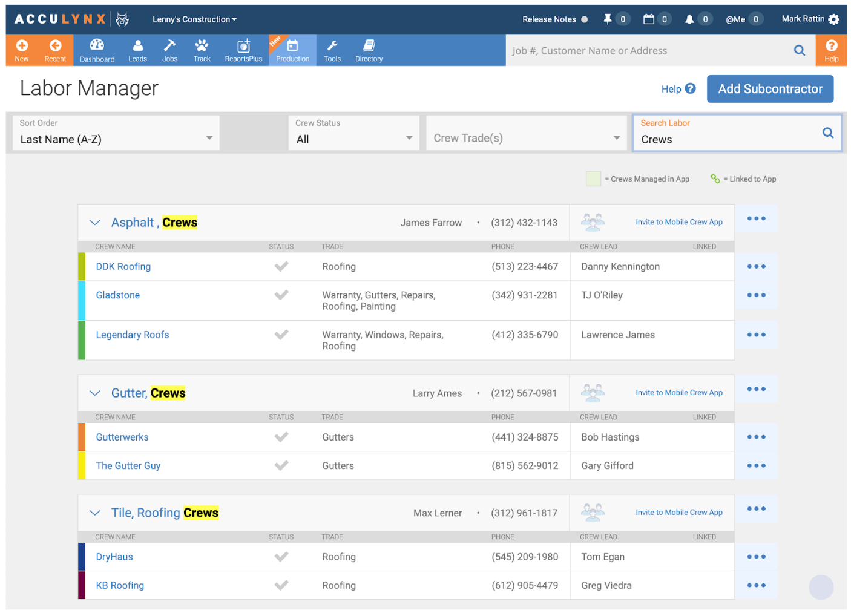This screenshot has width=851, height=616.
Task: Open the KB Roofing crew link
Action: click(120, 586)
